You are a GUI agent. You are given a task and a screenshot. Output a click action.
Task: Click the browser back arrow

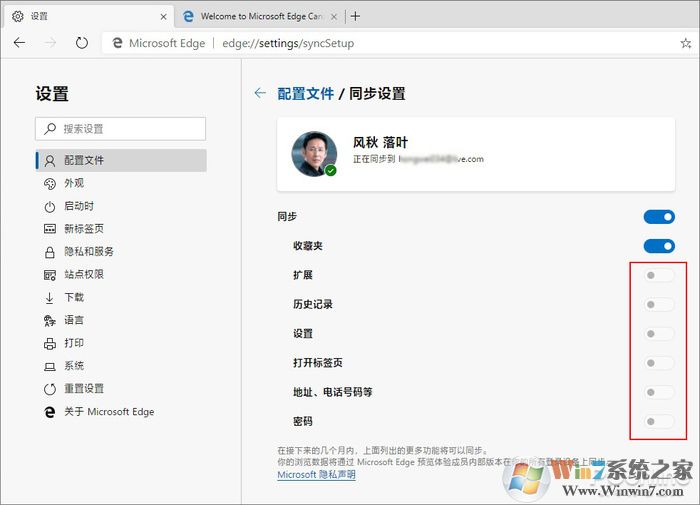19,43
